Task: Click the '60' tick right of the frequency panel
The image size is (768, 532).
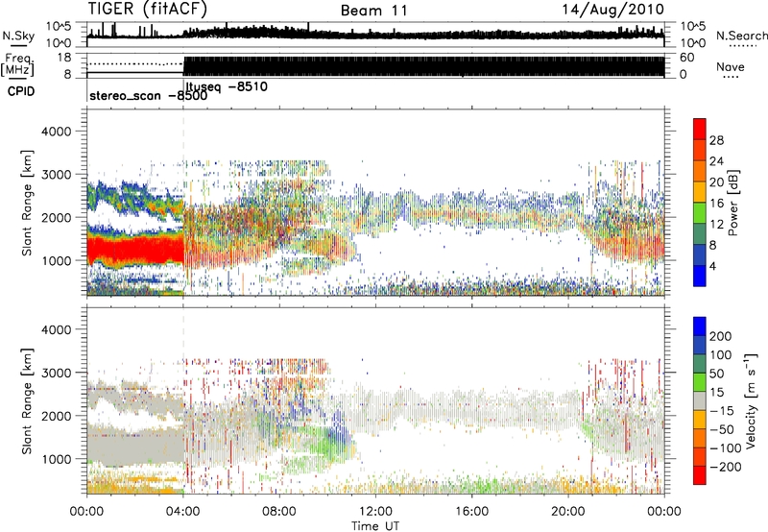Action: [x=687, y=58]
